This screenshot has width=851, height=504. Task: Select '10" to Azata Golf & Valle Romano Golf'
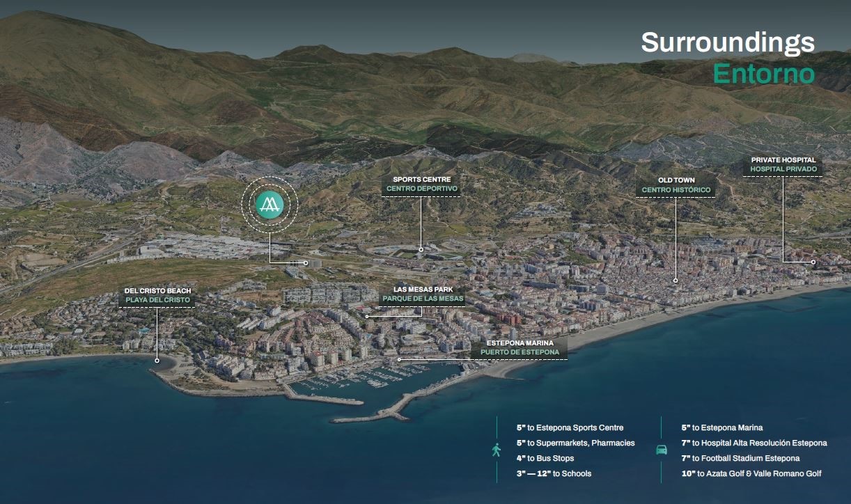click(x=751, y=473)
